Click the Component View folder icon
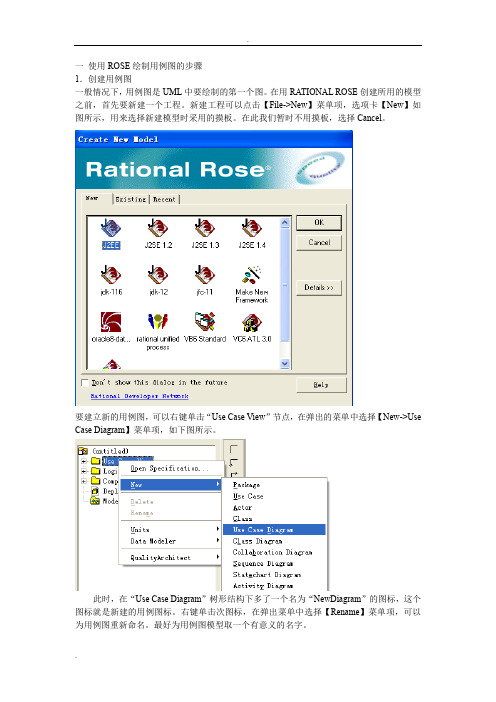496x702 pixels. 95,480
